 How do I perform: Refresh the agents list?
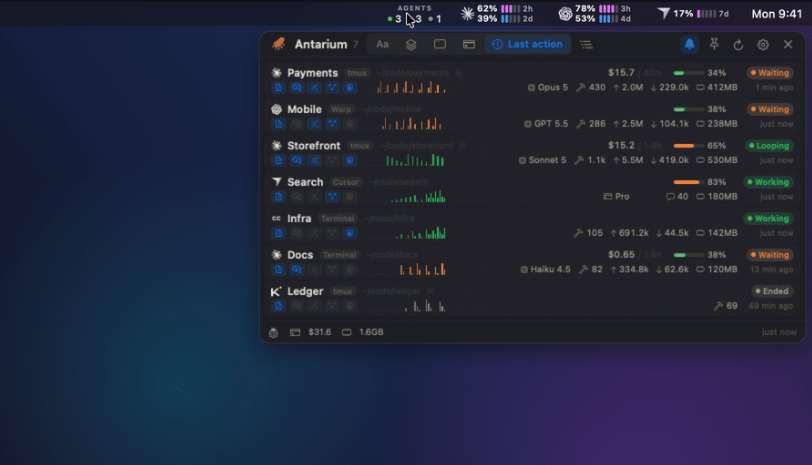[738, 45]
